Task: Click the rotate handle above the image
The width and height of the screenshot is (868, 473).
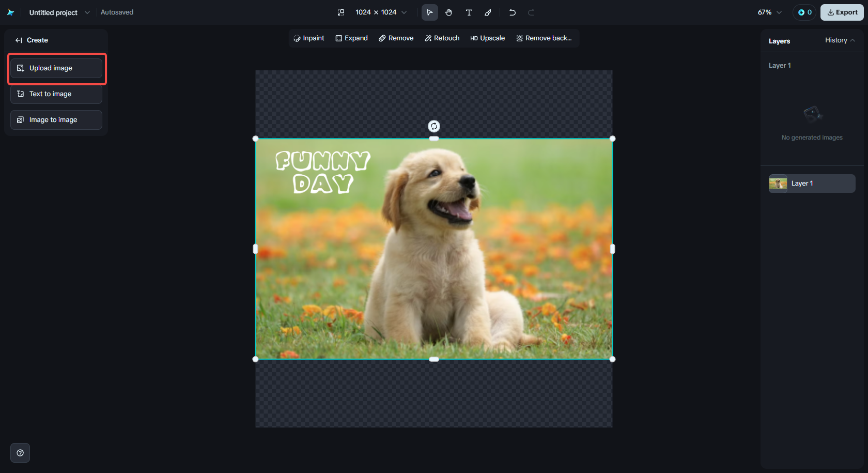Action: [x=434, y=126]
